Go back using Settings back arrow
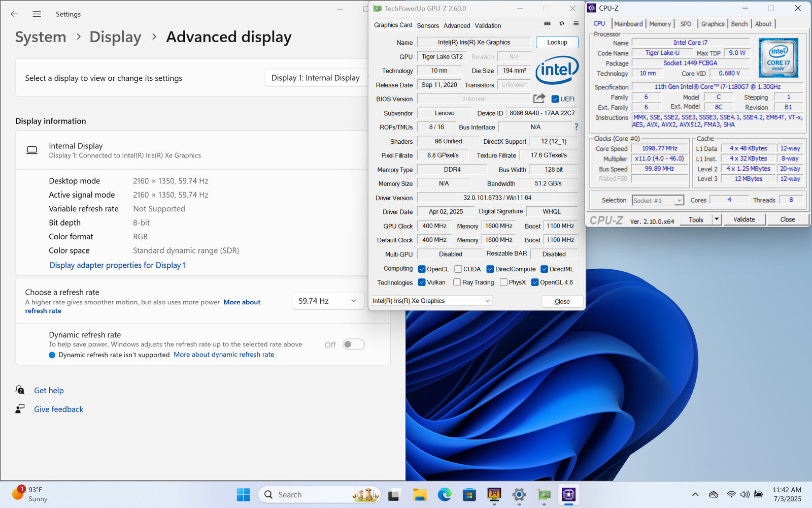The height and width of the screenshot is (508, 812). (x=14, y=14)
